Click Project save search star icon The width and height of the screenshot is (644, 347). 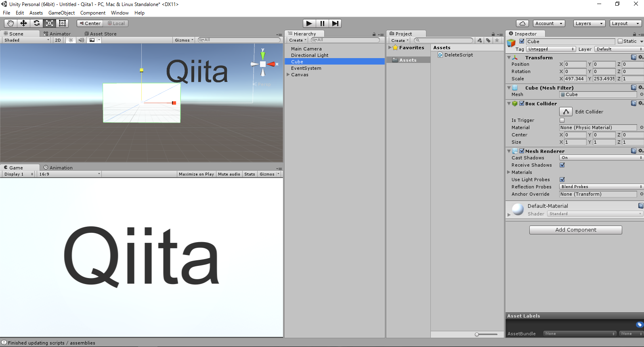[497, 40]
